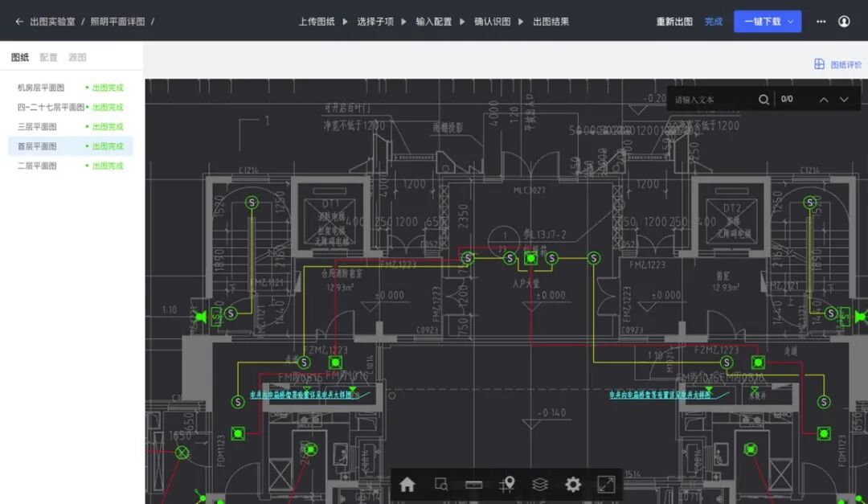Image resolution: width=868 pixels, height=504 pixels.
Task: Focus the 请输入文本 search field
Action: click(x=713, y=100)
